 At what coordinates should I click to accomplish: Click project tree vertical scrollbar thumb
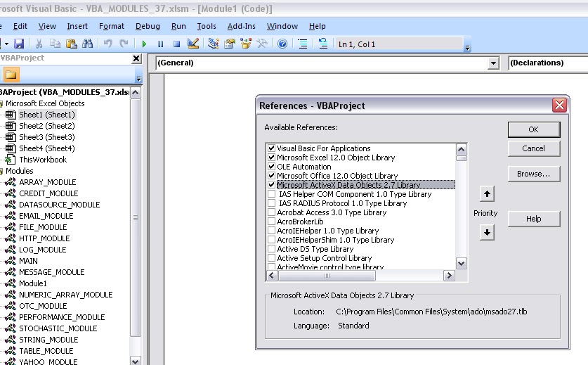tap(136, 217)
